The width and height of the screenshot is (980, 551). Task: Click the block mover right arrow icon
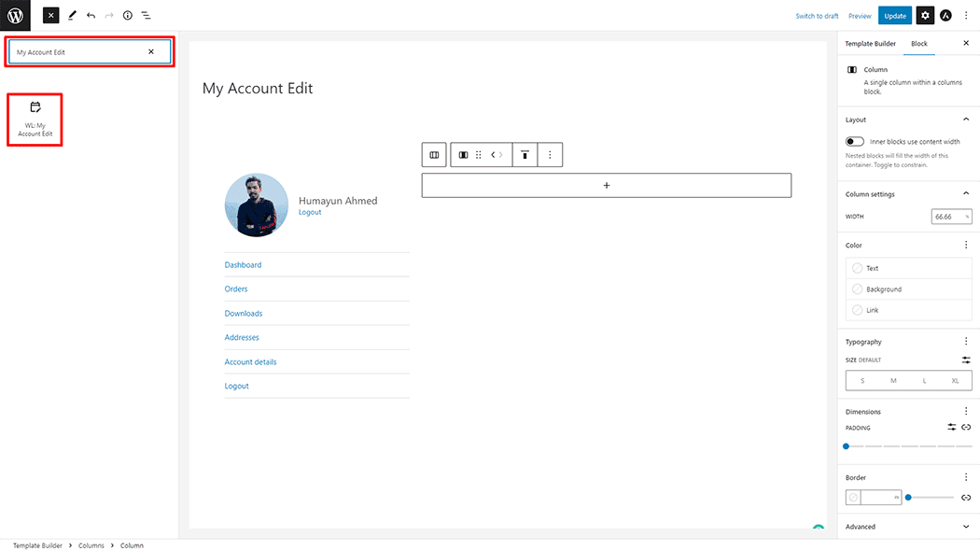click(x=502, y=154)
